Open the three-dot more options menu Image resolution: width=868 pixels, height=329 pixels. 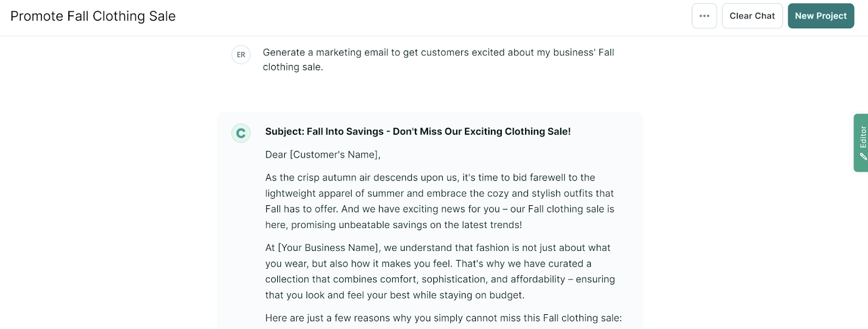click(x=704, y=16)
